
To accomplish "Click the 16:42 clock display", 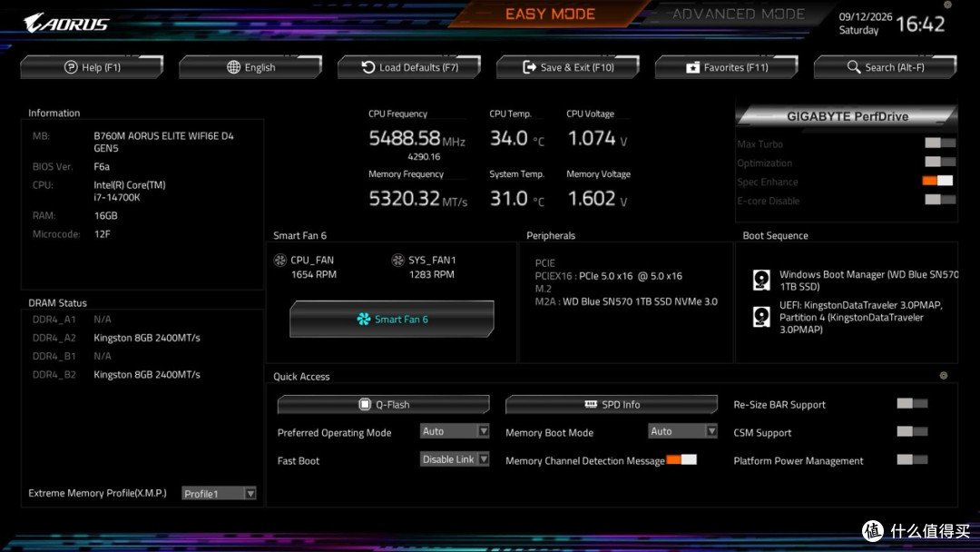I will (920, 24).
